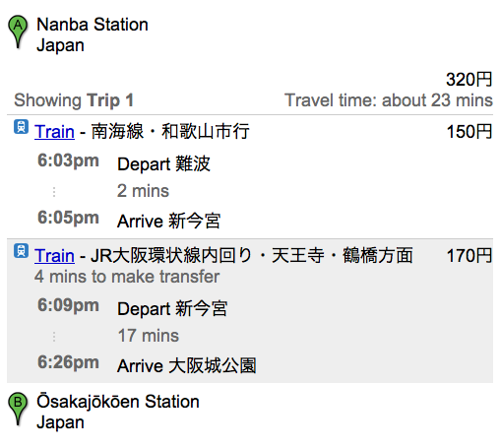The height and width of the screenshot is (448, 501).
Task: Click the train icon beside 南海線 line
Action: pos(21,127)
